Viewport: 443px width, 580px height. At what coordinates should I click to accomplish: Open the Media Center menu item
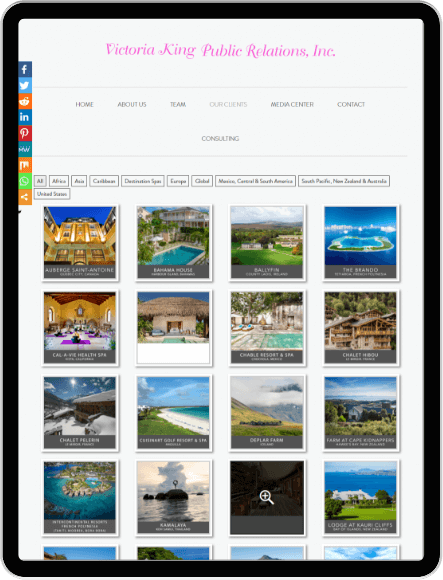pos(292,105)
